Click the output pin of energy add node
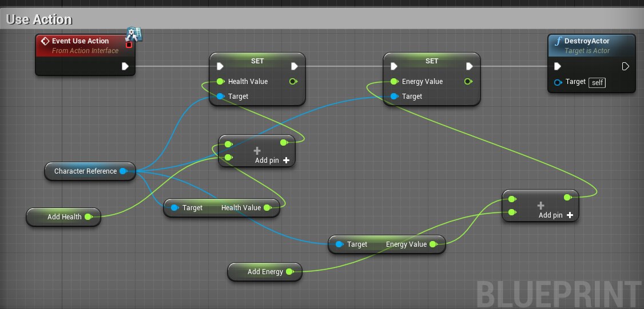 pos(567,198)
